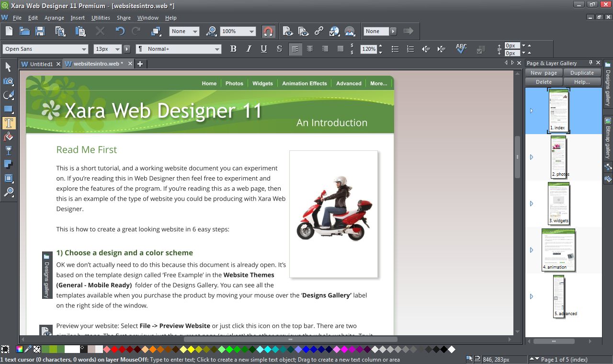Pin the Page & Layer Gallery

tap(590, 63)
